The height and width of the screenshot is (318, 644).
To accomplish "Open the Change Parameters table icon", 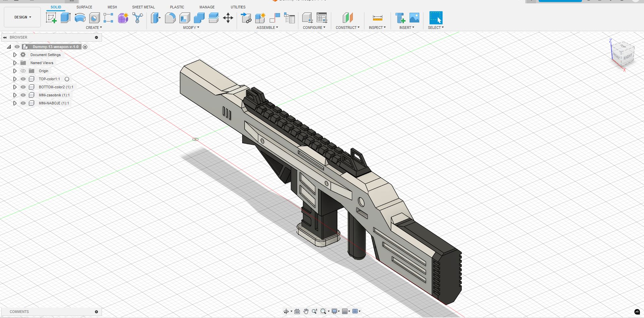I will click(322, 18).
